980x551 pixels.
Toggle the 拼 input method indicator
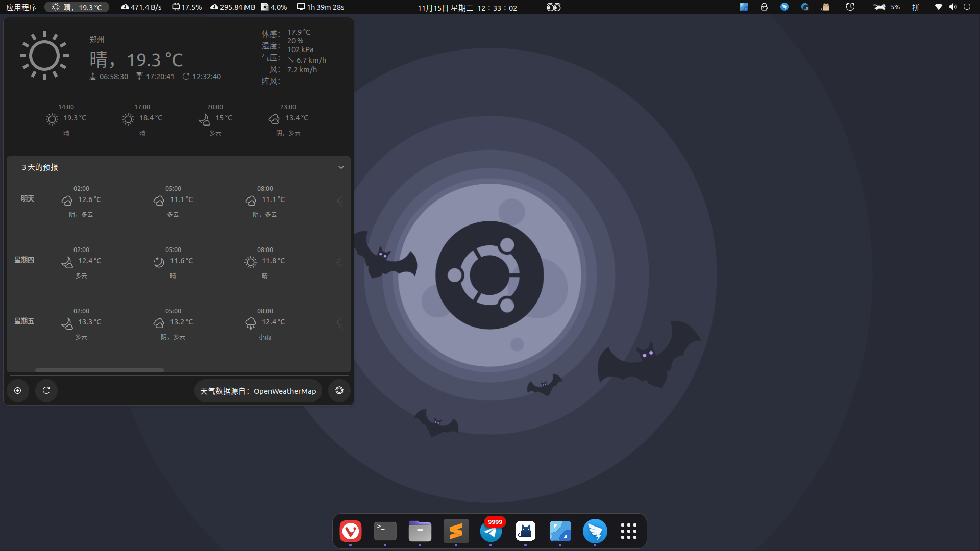(x=916, y=7)
